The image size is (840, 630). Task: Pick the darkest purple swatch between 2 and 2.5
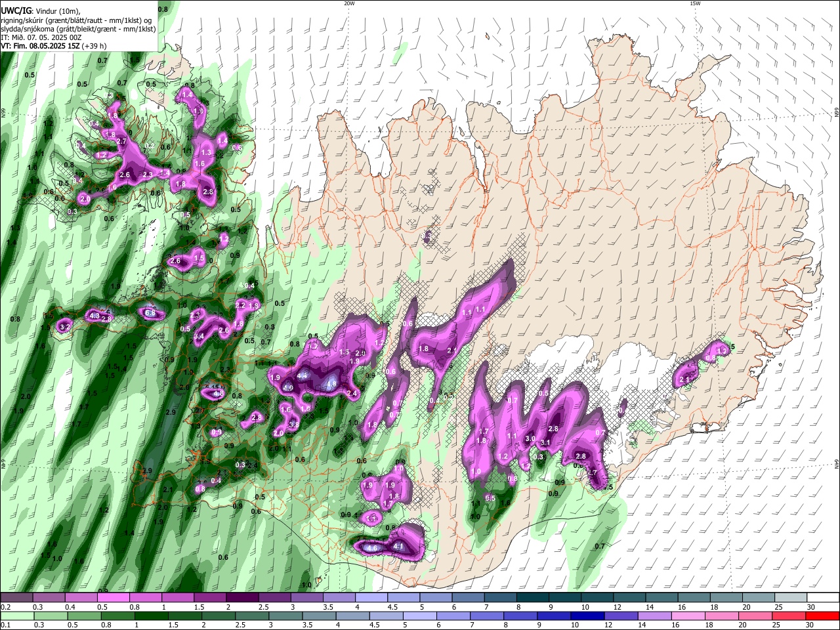[x=242, y=598]
